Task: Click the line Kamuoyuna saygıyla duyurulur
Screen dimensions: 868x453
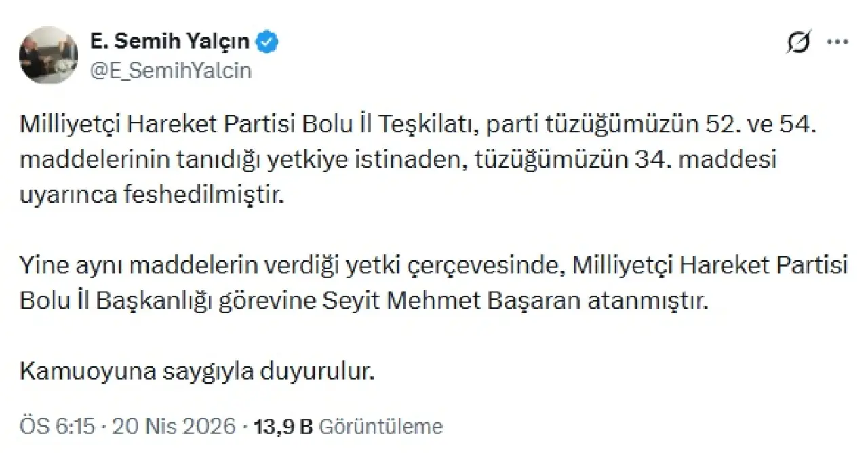Action: (x=197, y=372)
